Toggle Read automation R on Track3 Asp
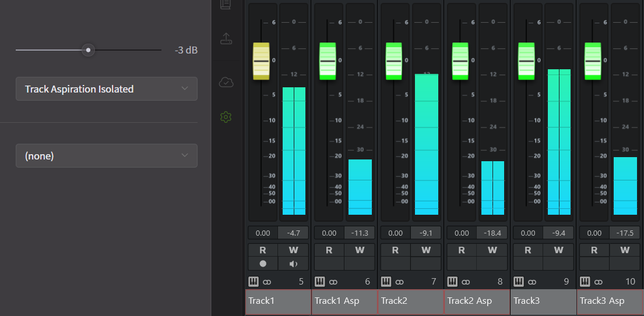This screenshot has height=316, width=644. (x=594, y=250)
